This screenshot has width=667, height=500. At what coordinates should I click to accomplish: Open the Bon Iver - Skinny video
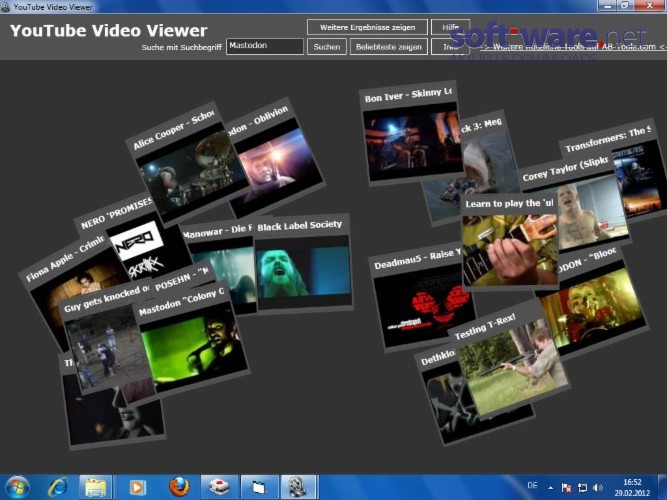411,134
